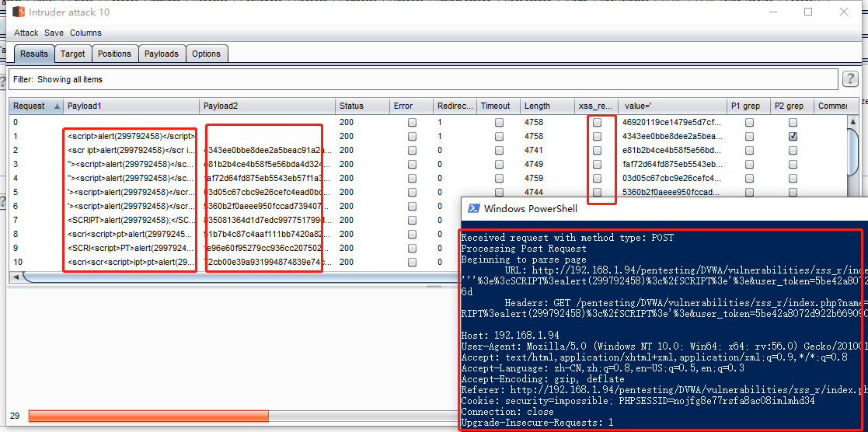Tick the P2 grep checkbox for request 4
This screenshot has width=868, height=432.
793,179
